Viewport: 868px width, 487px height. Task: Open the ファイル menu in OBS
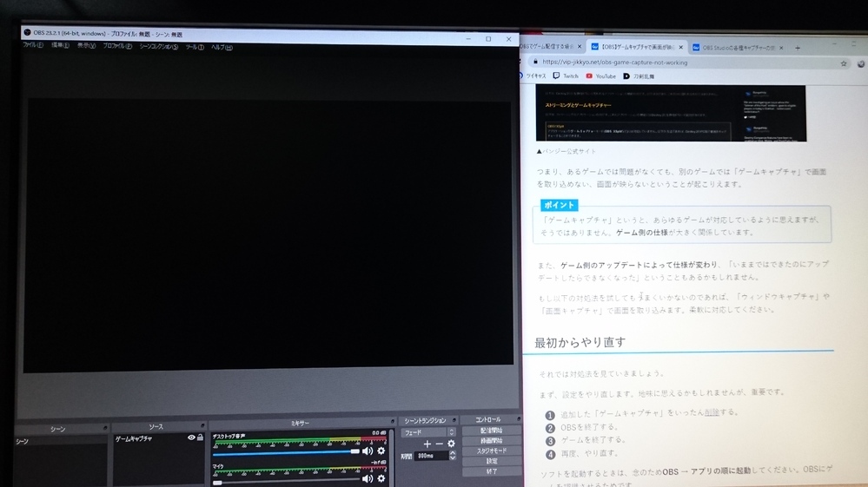pos(33,45)
